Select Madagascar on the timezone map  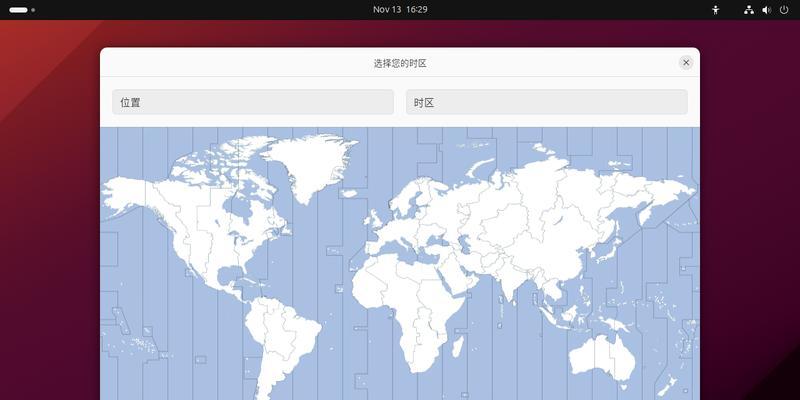point(458,346)
